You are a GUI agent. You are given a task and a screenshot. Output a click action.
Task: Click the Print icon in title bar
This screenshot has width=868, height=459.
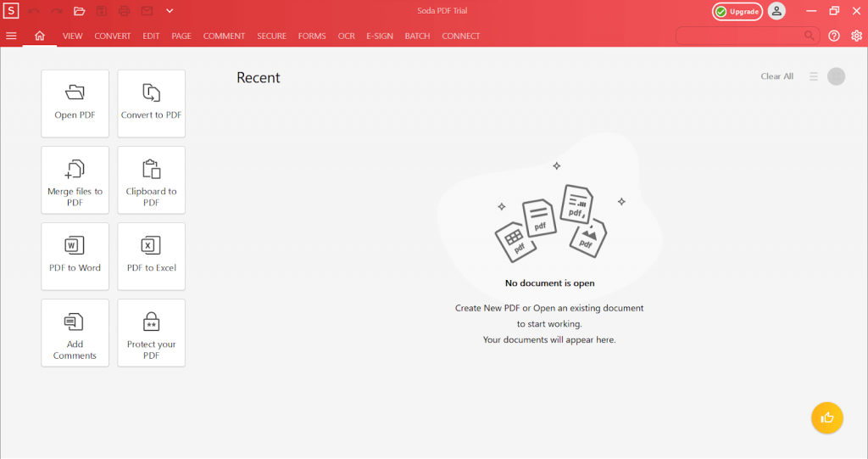coord(124,11)
